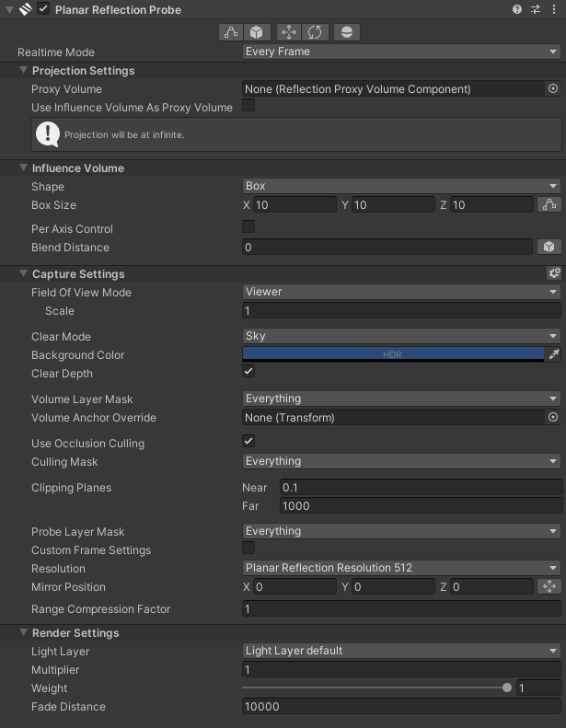The height and width of the screenshot is (728, 566).
Task: Open the Planar Reflection Resolution dropdown
Action: [401, 568]
